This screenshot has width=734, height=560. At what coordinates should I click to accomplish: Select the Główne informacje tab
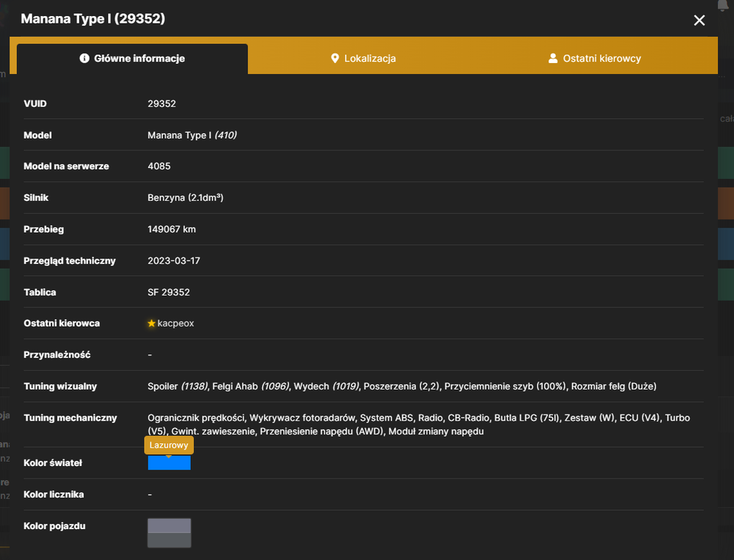(x=132, y=59)
